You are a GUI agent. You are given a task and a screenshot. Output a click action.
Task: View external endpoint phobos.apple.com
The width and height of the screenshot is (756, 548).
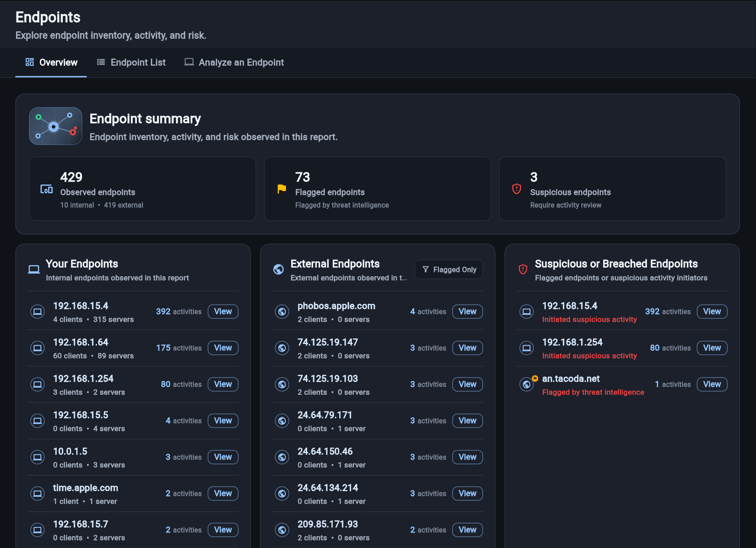pos(467,311)
